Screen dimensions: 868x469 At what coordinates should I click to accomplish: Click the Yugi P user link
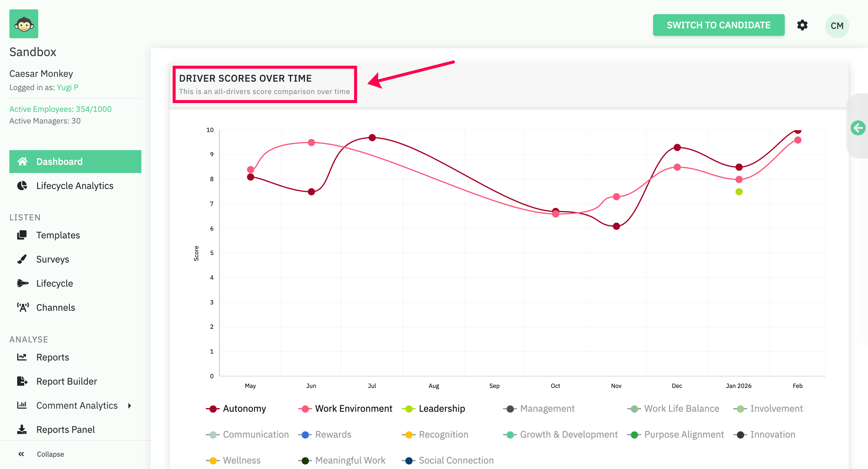pos(68,87)
